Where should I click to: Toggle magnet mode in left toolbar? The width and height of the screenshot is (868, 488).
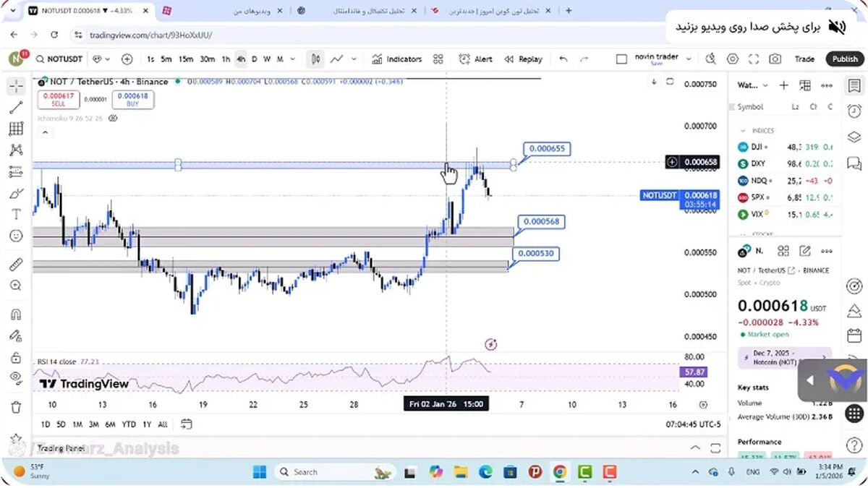[x=16, y=314]
